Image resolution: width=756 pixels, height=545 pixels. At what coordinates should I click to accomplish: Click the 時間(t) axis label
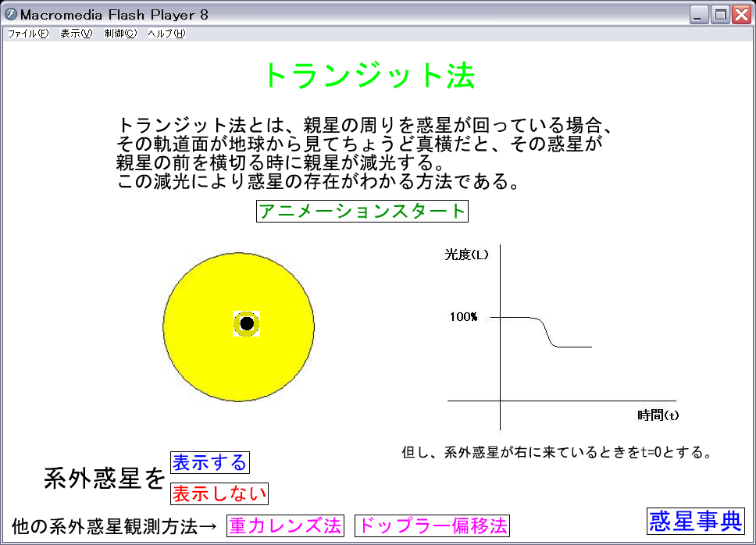click(658, 415)
